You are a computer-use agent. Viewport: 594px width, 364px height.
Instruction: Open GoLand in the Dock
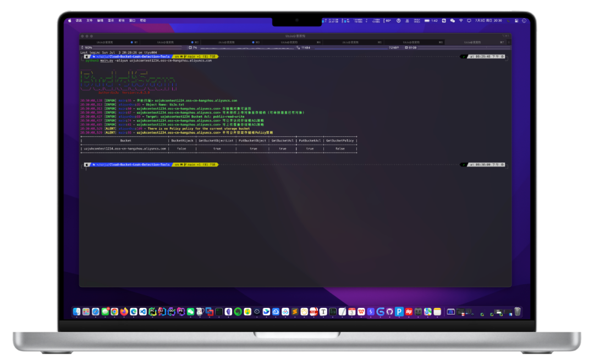171,312
